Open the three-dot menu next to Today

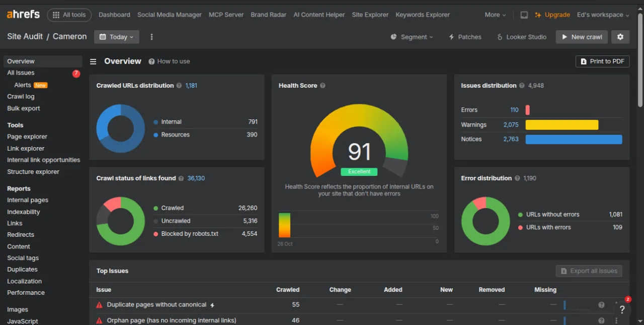[151, 37]
